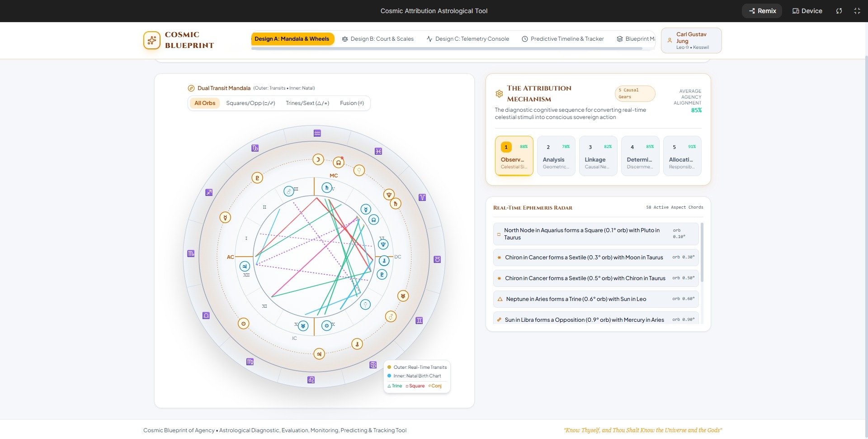Open the Carl Gustav Jung profile selector
This screenshot has height=439, width=868.
point(691,40)
